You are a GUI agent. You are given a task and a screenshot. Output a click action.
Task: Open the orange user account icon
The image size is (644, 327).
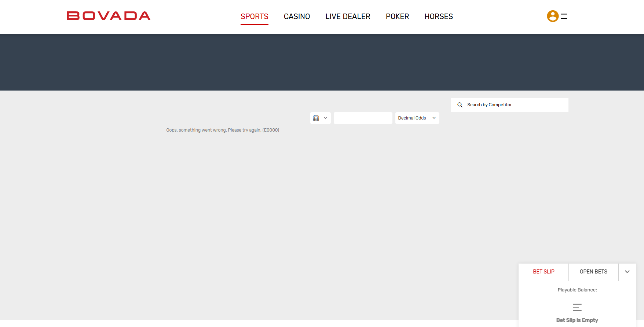click(552, 16)
